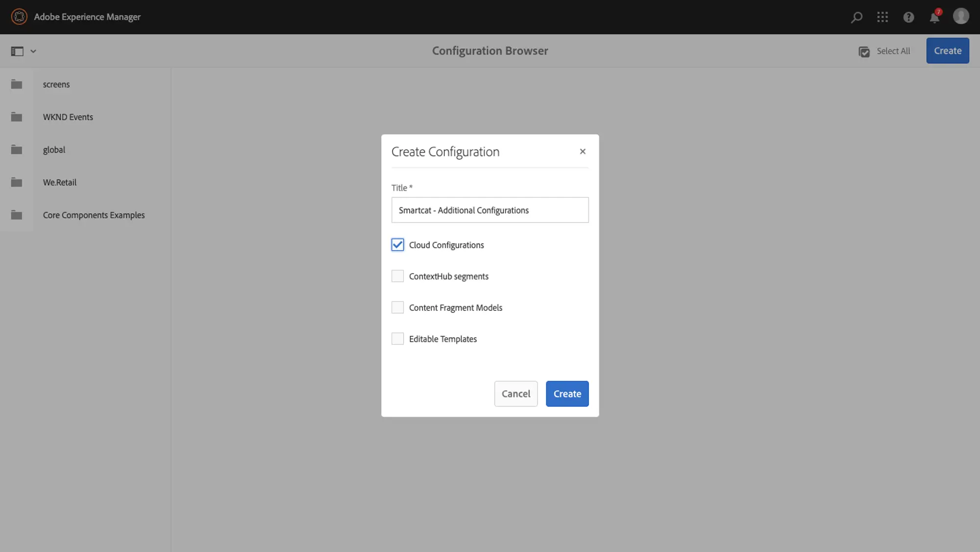Select the screens folder icon
The image size is (980, 552).
click(17, 84)
